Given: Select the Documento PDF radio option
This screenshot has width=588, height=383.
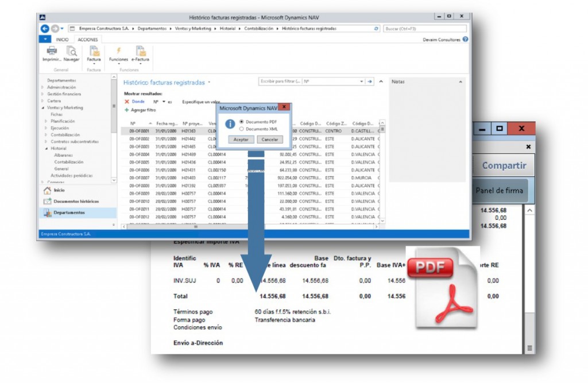Looking at the screenshot, I should click(241, 122).
